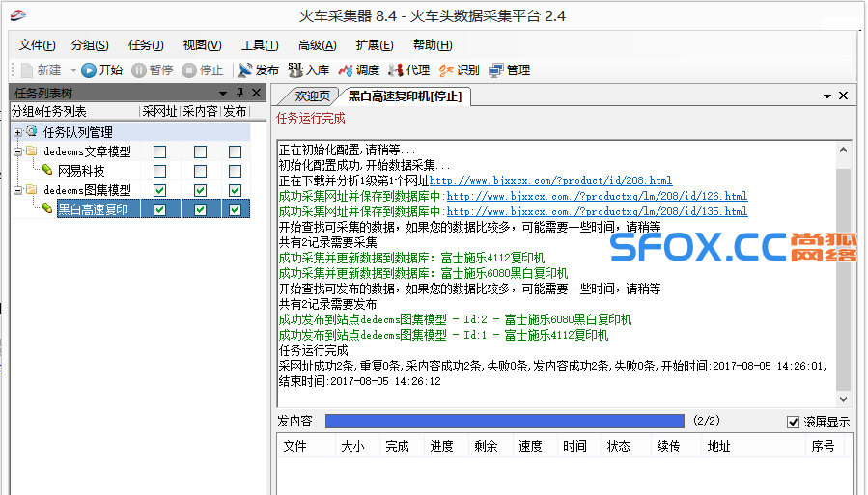Open the tab list dropdown arrow
Viewport: 868px width, 495px height.
click(x=827, y=96)
